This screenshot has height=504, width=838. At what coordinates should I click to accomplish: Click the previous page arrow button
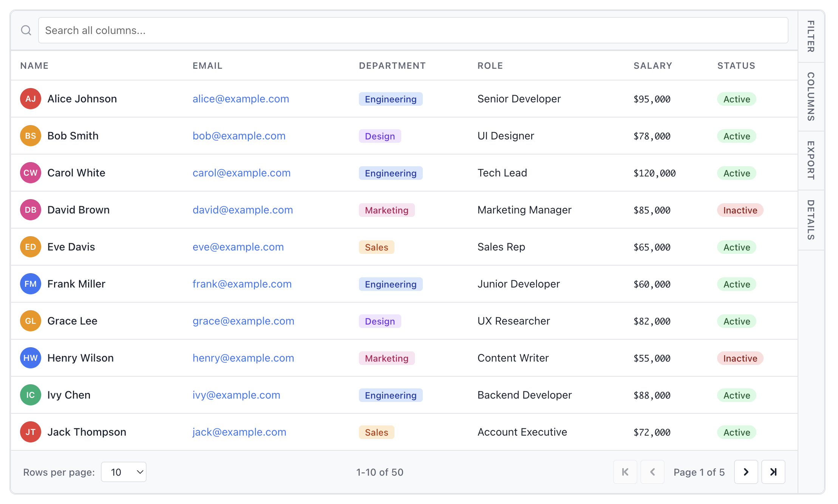[x=652, y=472]
